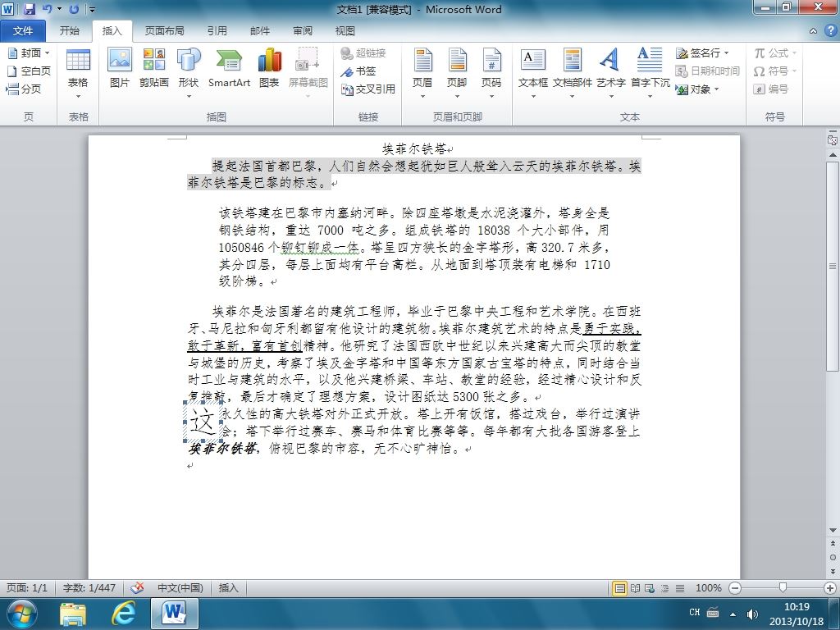This screenshot has height=630, width=840.
Task: Open the Page Number (页码) menu
Action: click(x=491, y=74)
